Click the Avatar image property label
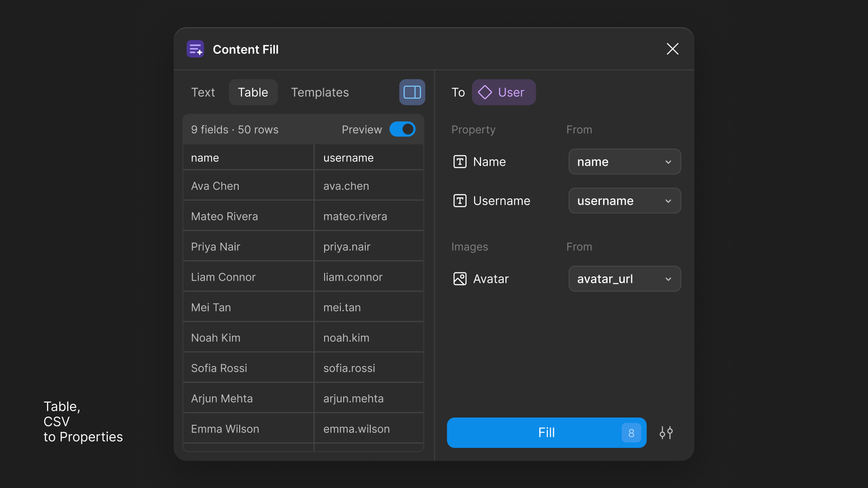Viewport: 868px width, 488px height. click(491, 279)
